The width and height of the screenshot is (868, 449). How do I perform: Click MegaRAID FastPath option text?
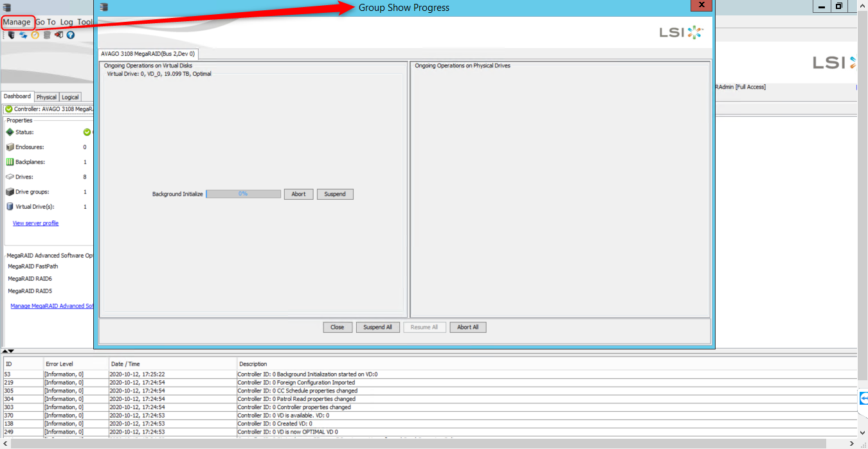point(33,267)
